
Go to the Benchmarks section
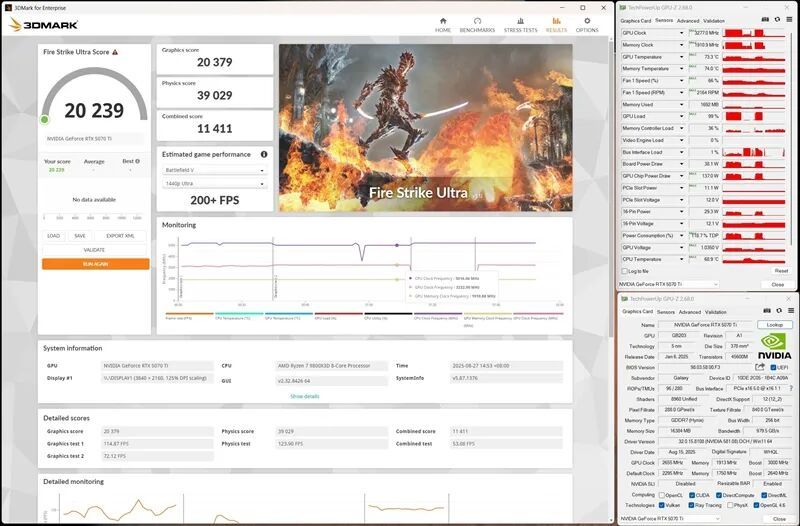point(478,24)
